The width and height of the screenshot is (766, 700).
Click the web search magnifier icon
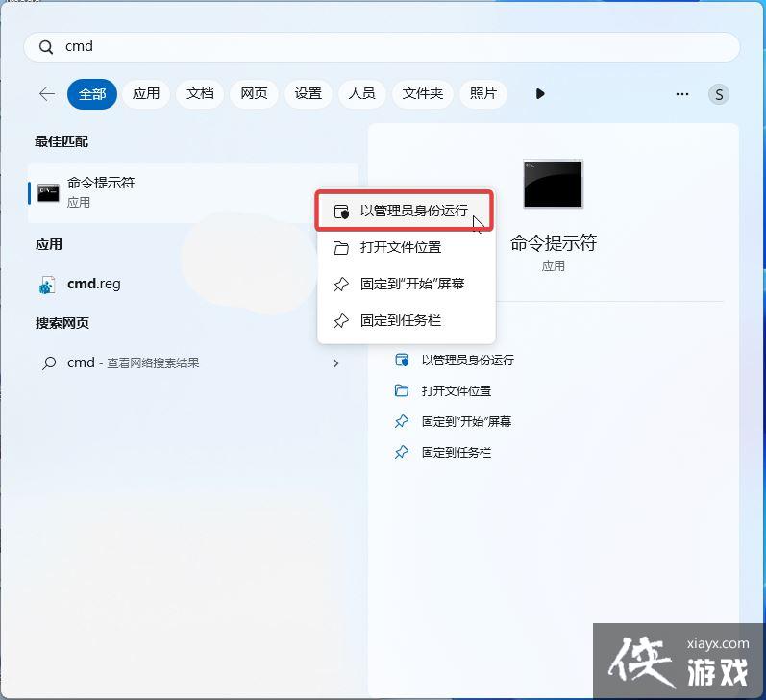[49, 362]
